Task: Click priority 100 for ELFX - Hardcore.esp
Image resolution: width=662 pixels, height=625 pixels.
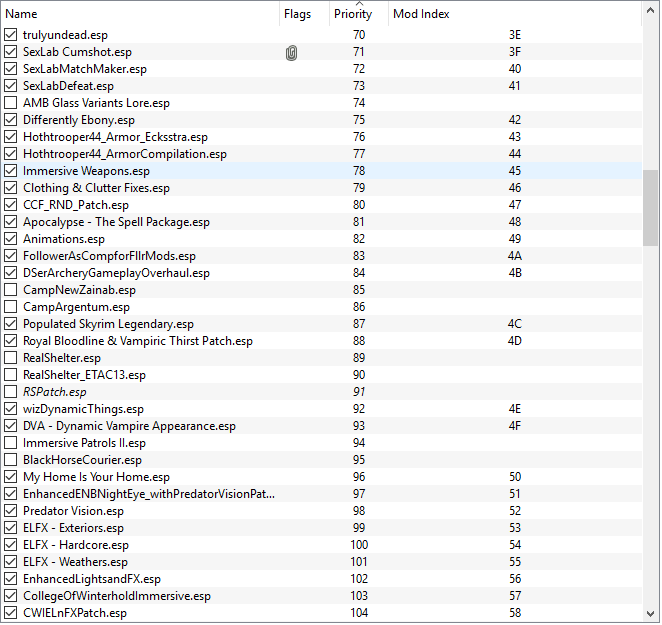Action: tap(359, 545)
